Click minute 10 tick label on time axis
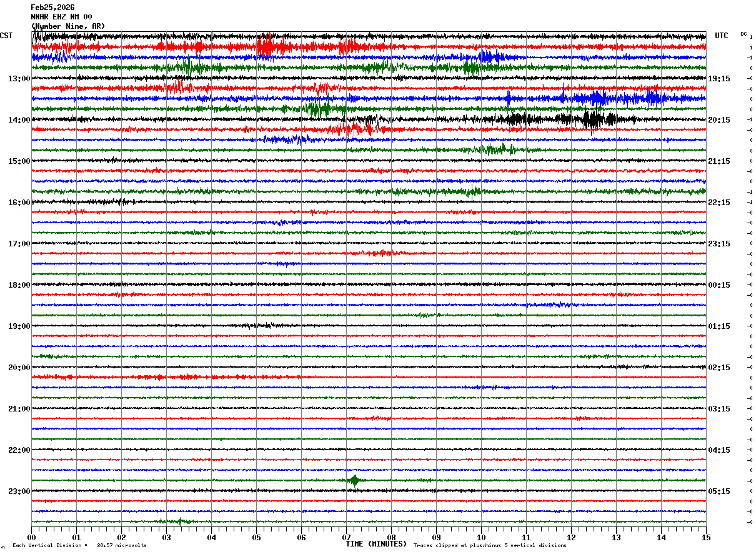Screen dimensions: 756x554 click(x=481, y=537)
